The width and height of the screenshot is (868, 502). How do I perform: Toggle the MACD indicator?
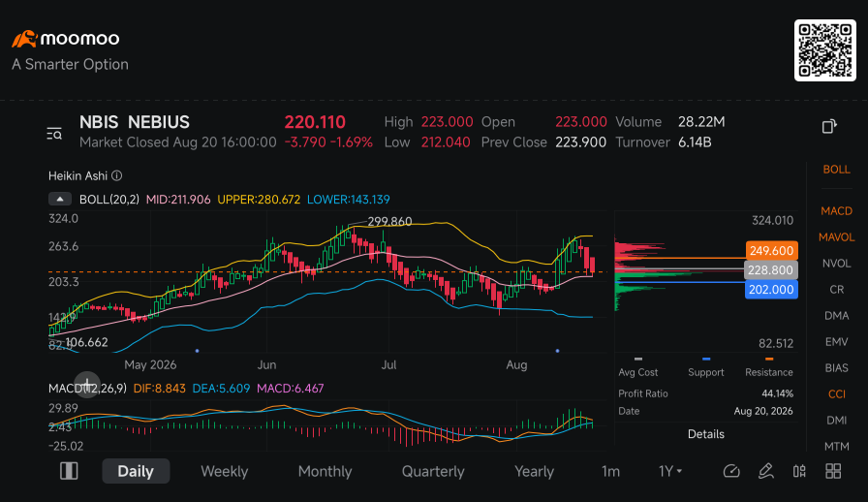pos(836,211)
